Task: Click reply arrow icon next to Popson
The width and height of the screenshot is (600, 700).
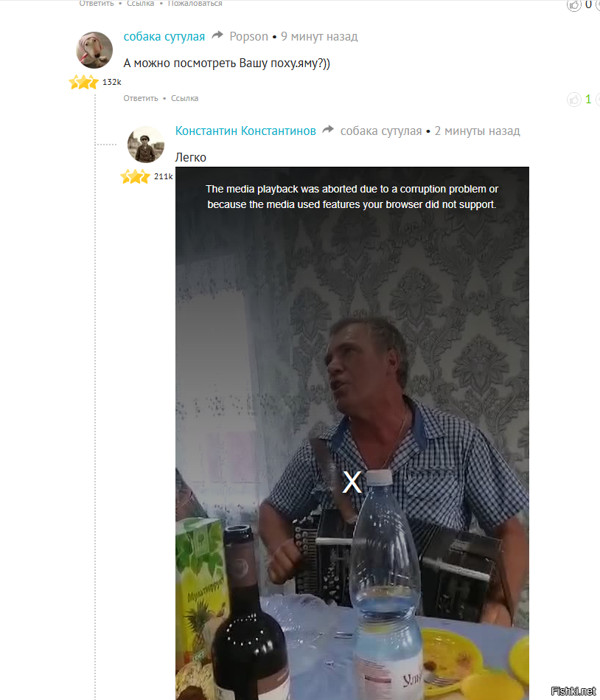Action: click(217, 35)
